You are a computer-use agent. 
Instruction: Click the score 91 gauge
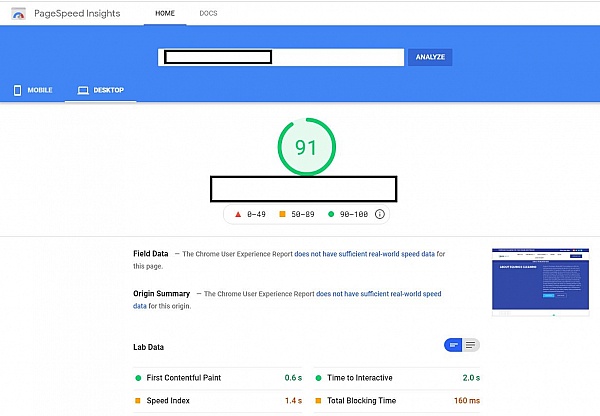point(307,147)
